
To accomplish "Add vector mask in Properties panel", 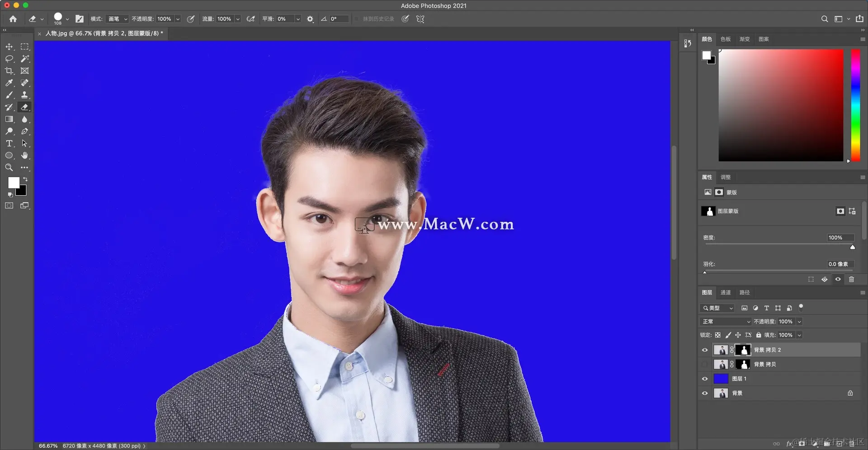I will (x=852, y=211).
